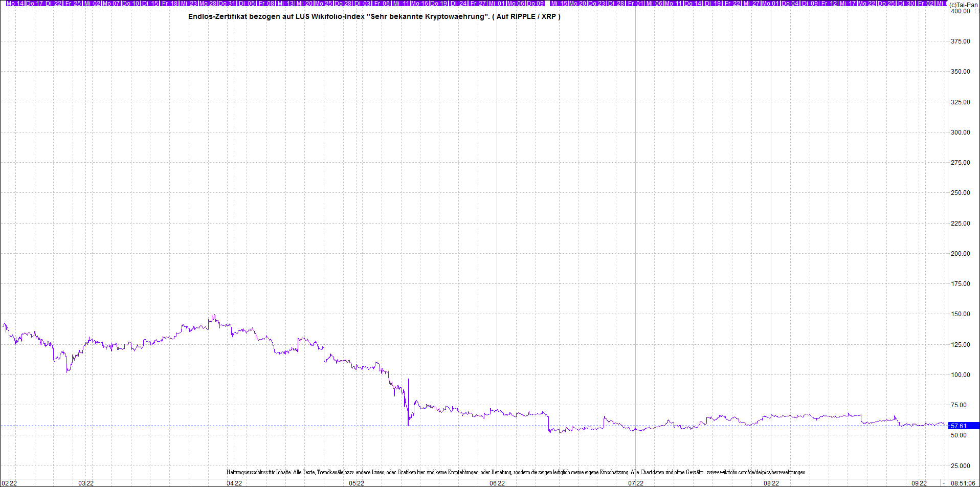Click the 'Do 09' date in the top strip
Screen dimensions: 980x487
tap(536, 4)
